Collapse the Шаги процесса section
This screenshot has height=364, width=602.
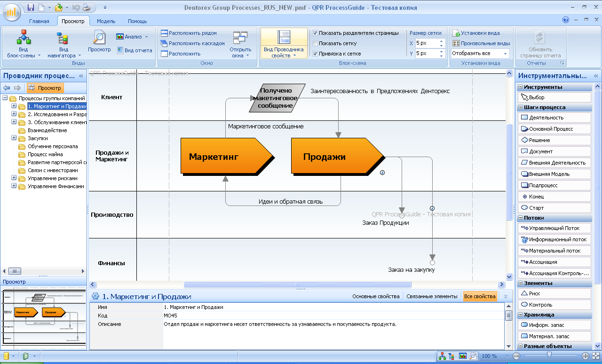pos(520,107)
